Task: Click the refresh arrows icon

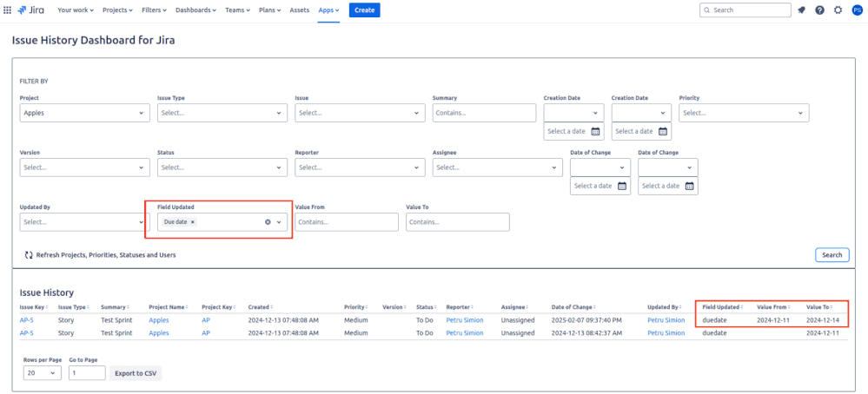Action: [29, 255]
